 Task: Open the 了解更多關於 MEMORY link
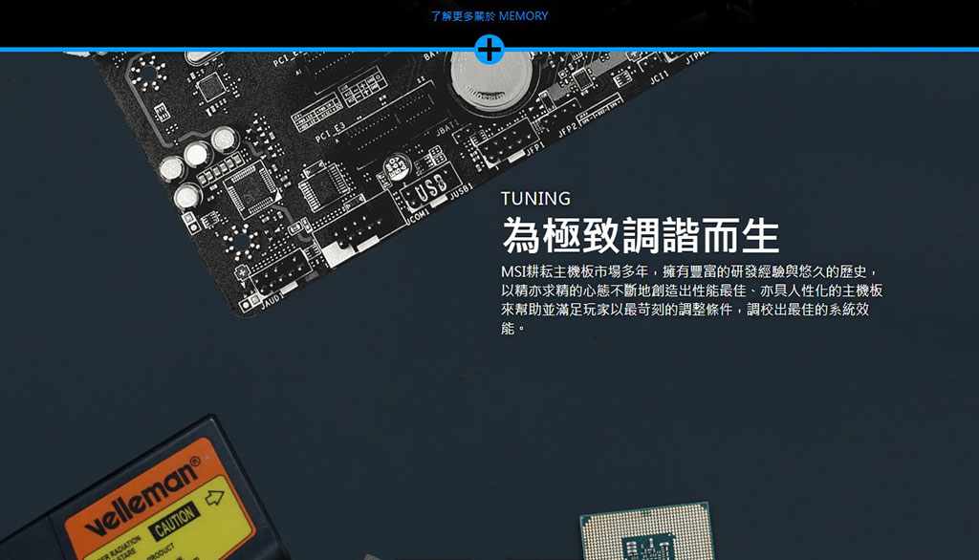coord(489,16)
